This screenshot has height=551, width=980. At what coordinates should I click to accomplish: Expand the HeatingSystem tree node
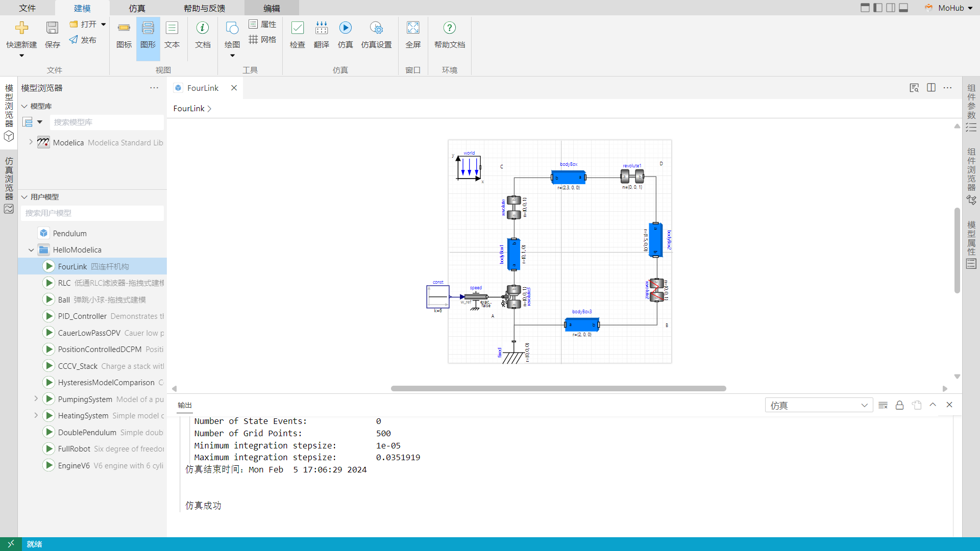click(36, 415)
